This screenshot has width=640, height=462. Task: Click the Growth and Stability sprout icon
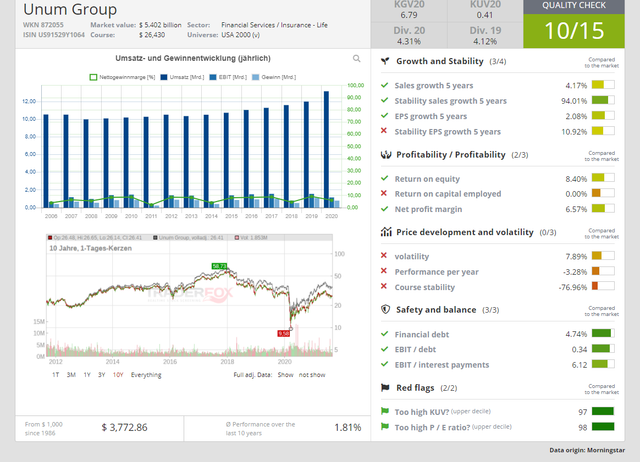386,61
